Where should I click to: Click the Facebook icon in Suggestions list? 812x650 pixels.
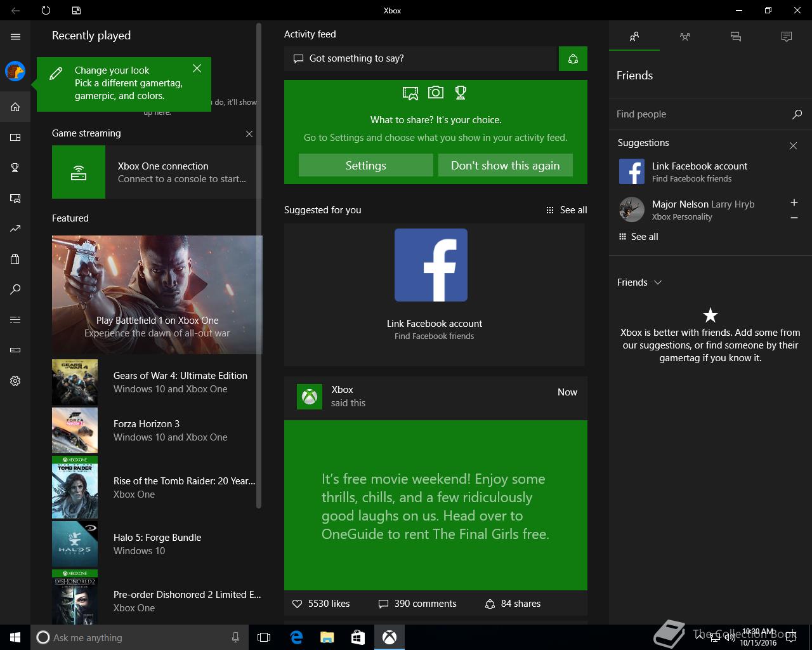point(631,171)
